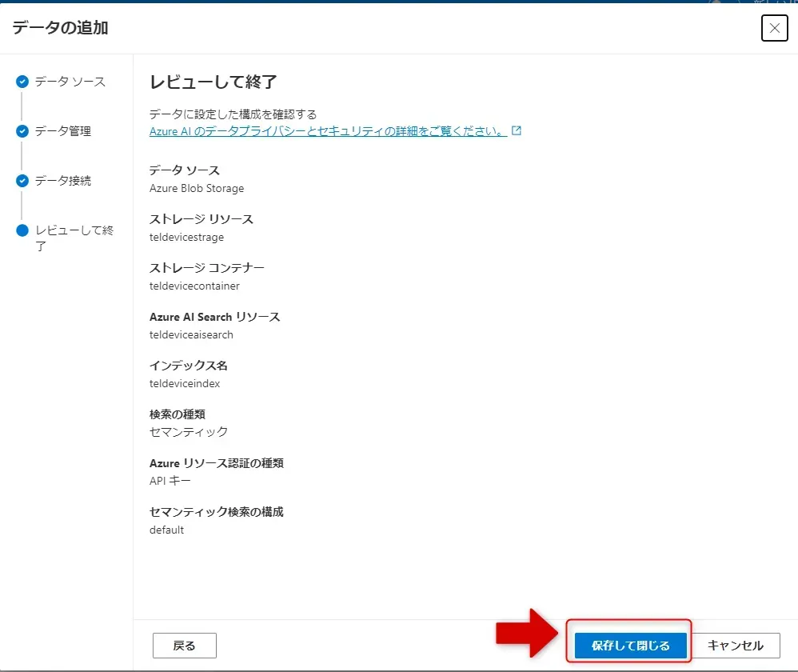Click the 保存して閉じる button
The width and height of the screenshot is (798, 672).
[630, 646]
